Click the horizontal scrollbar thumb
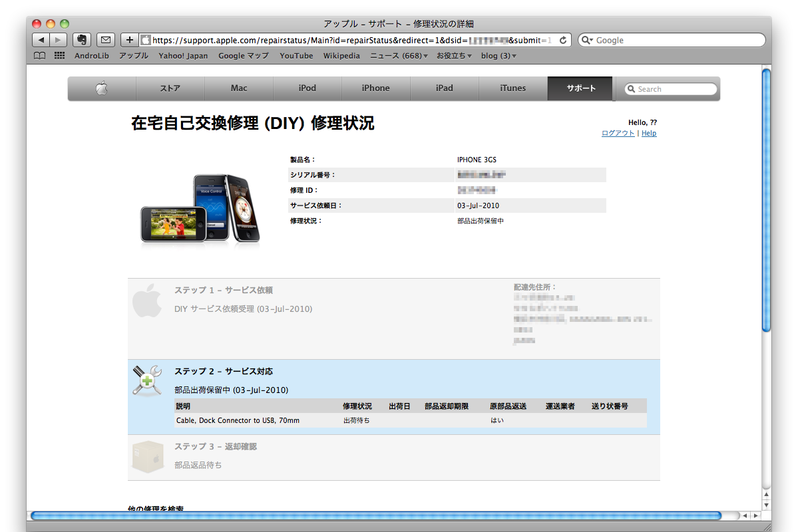The height and width of the screenshot is (532, 798). (x=376, y=516)
